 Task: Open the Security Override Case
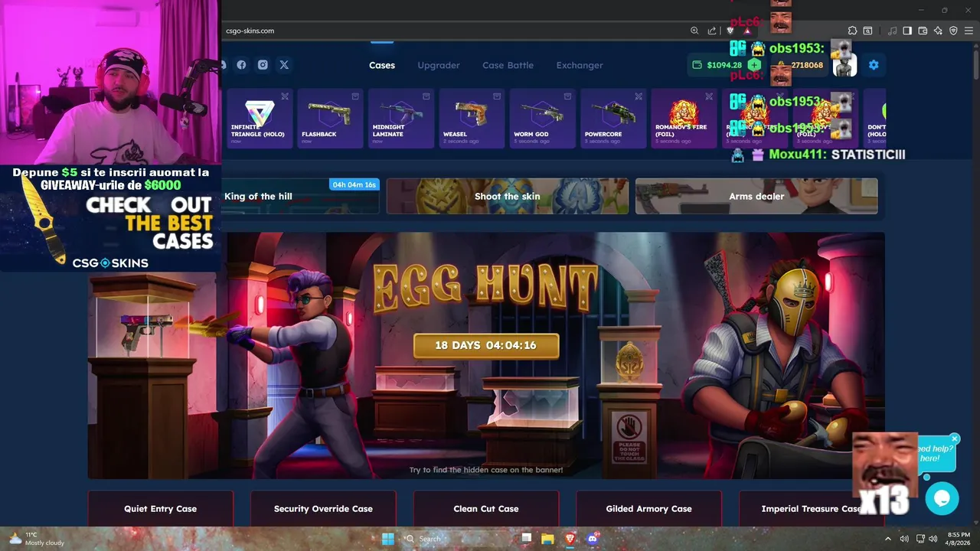pyautogui.click(x=323, y=508)
